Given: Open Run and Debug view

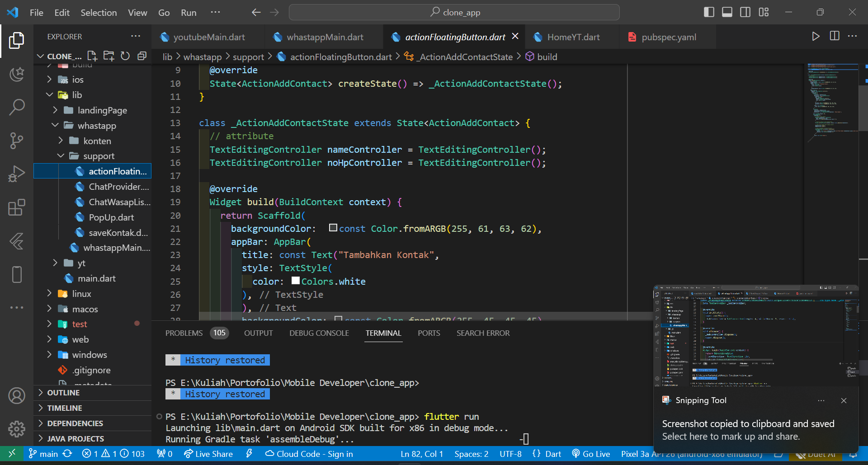Looking at the screenshot, I should point(17,174).
